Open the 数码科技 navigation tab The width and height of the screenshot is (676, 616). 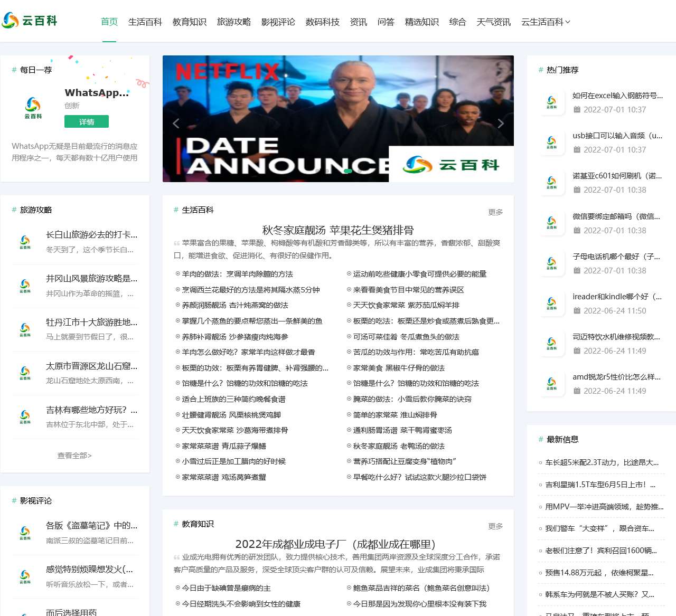pos(323,22)
